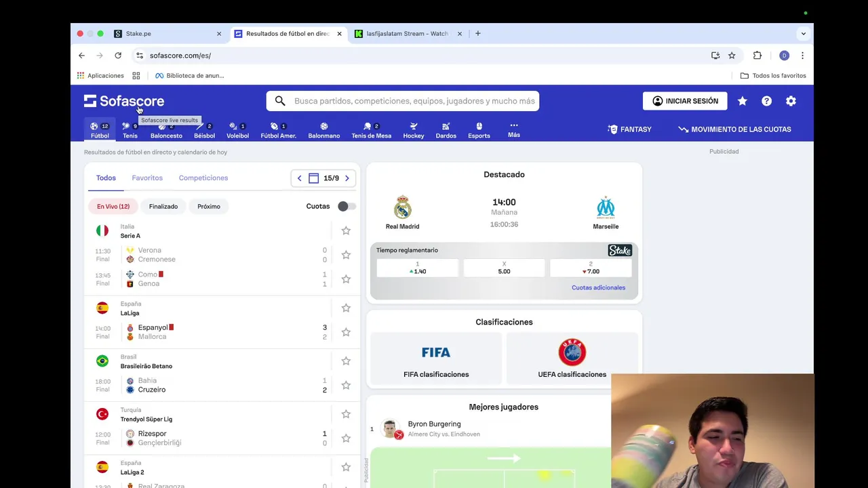Expand the Más sports menu
The height and width of the screenshot is (488, 868).
(x=514, y=129)
